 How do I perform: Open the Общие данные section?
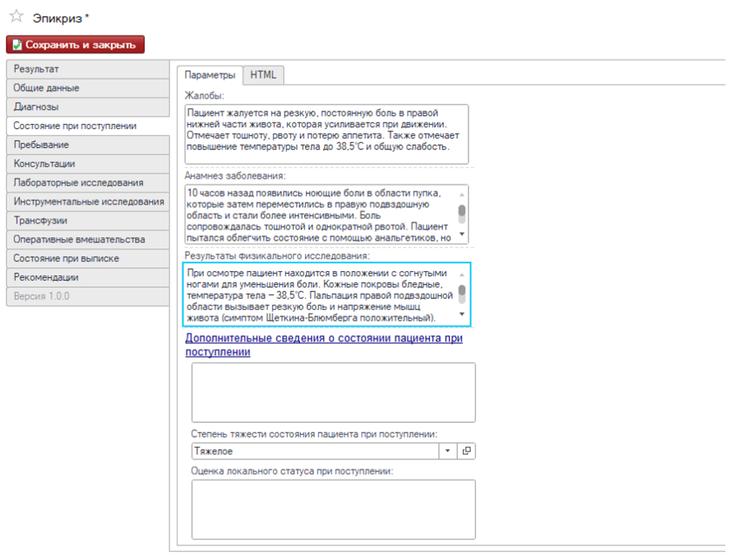tap(88, 88)
